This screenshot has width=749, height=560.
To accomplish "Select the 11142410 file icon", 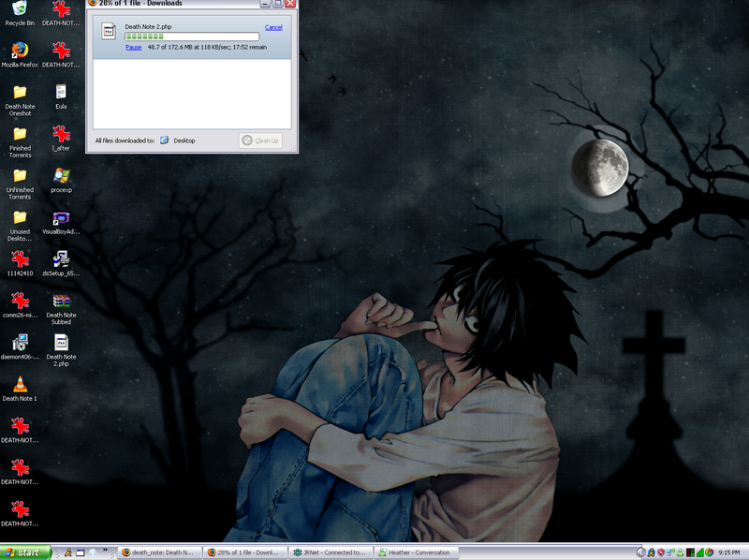I will tap(20, 264).
